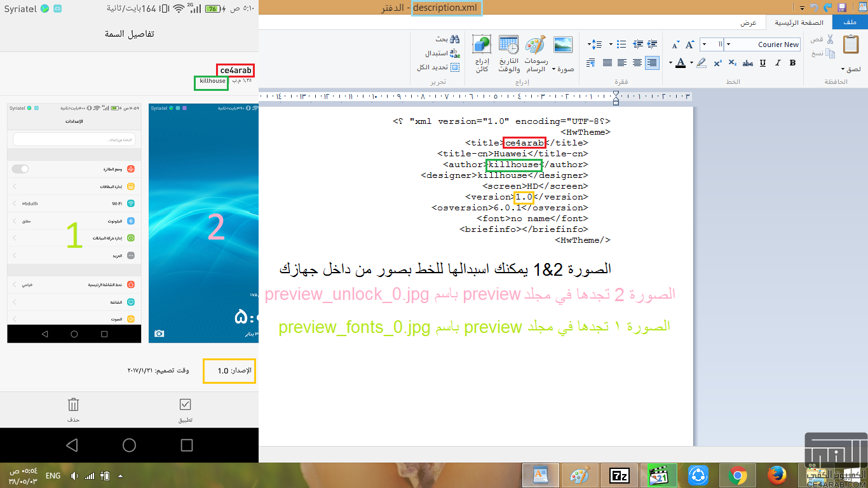Open Customize Quick Access Toolbar dropdown
Screen dimensions: 868x488
(803, 8)
